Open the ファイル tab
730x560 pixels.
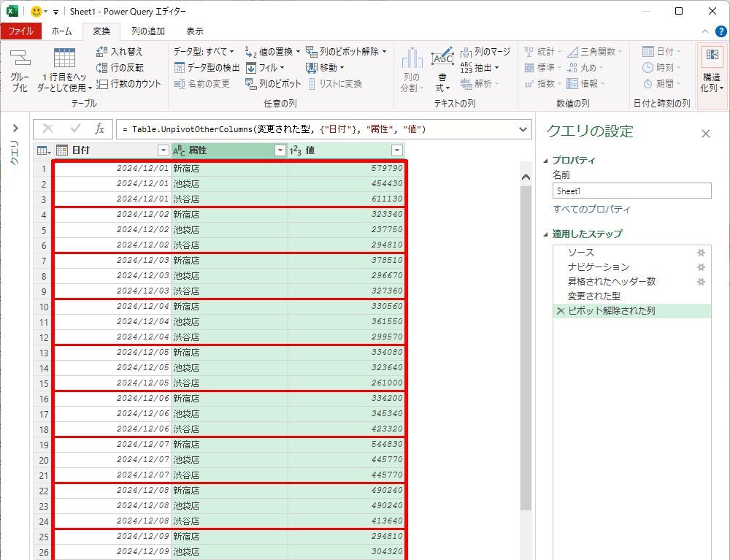pos(20,31)
